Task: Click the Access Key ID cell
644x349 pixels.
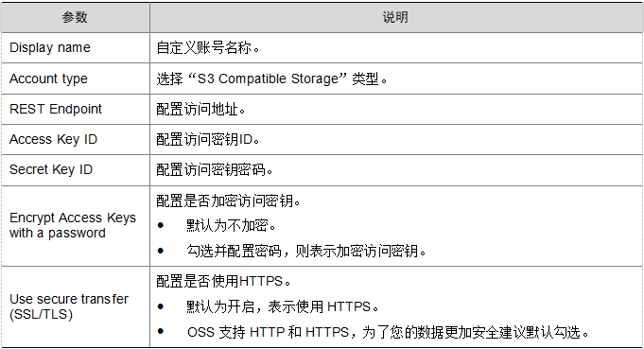Action: point(75,140)
